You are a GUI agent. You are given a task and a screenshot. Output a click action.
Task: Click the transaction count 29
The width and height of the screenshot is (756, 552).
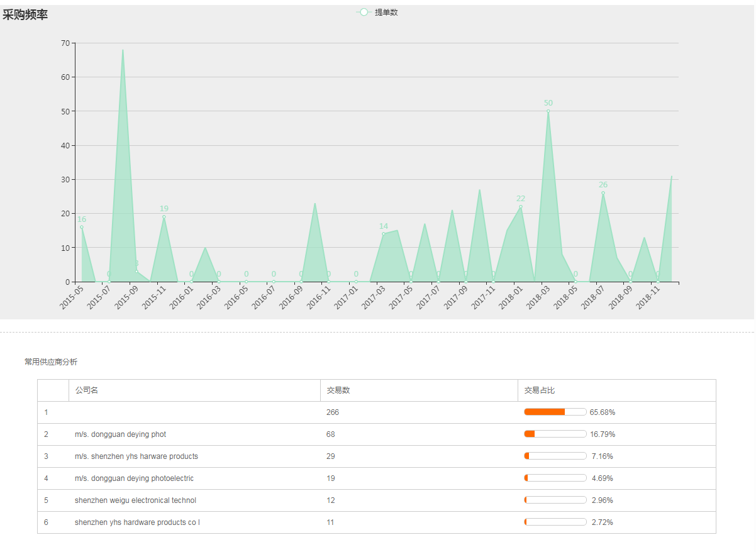(331, 456)
